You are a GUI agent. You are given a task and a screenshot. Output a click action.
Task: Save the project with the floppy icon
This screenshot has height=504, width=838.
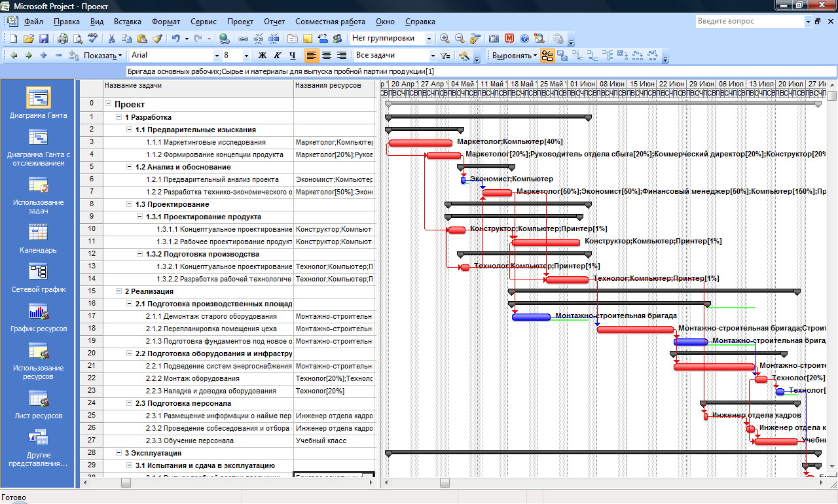[x=44, y=39]
